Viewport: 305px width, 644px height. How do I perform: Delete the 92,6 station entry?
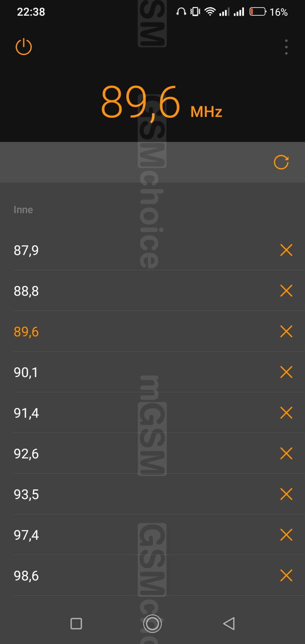coord(286,453)
